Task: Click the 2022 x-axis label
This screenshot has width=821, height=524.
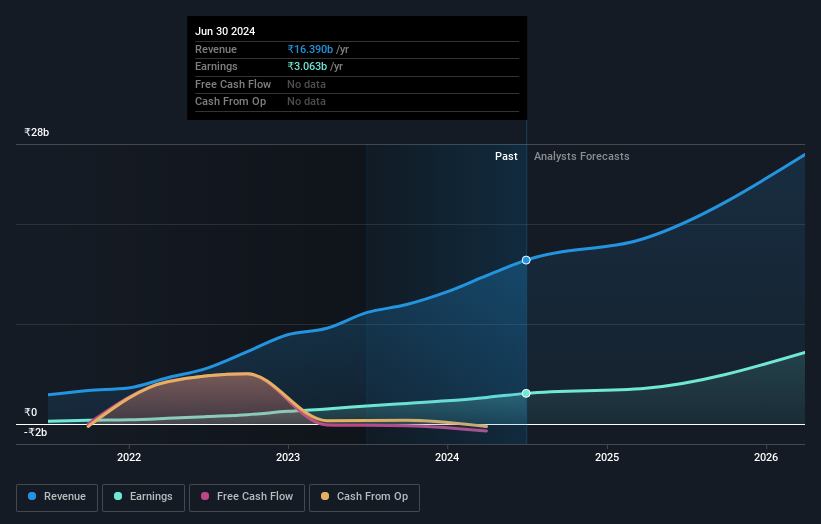Action: (x=129, y=457)
